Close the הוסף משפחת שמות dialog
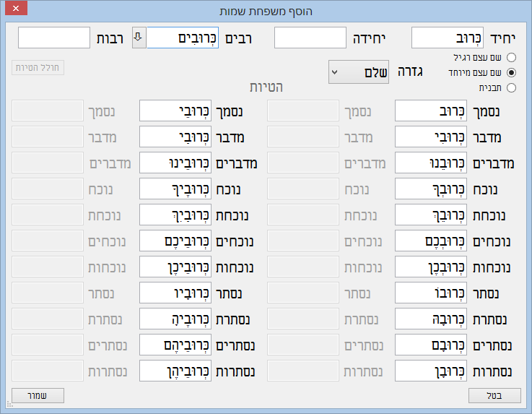The image size is (532, 414). click(x=16, y=11)
